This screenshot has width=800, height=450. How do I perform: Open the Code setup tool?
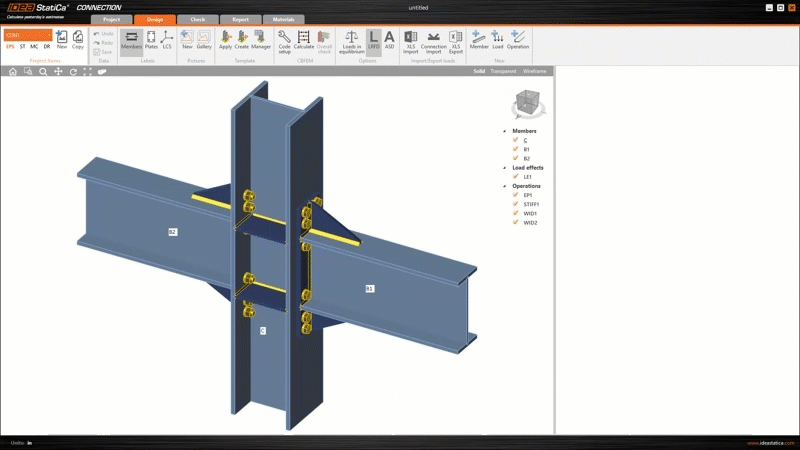[x=285, y=40]
